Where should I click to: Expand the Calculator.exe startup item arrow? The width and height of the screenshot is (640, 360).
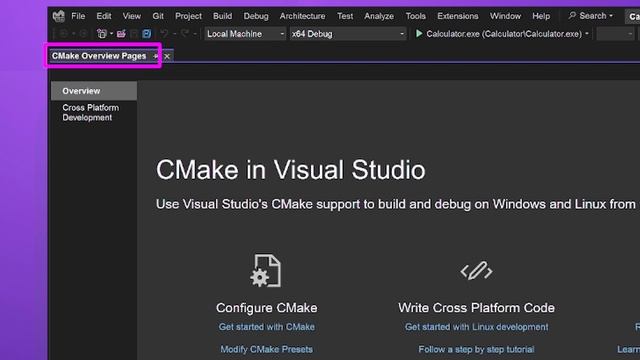click(x=587, y=34)
